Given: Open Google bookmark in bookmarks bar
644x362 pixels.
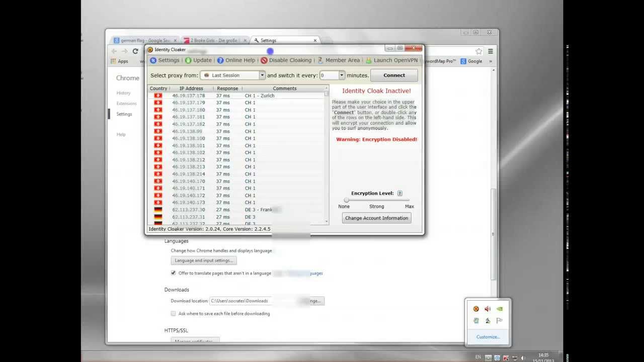Looking at the screenshot, I should 471,61.
